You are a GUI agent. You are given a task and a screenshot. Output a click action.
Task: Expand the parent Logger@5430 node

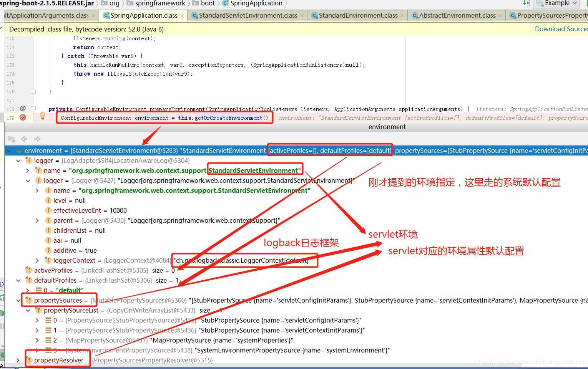coord(37,220)
